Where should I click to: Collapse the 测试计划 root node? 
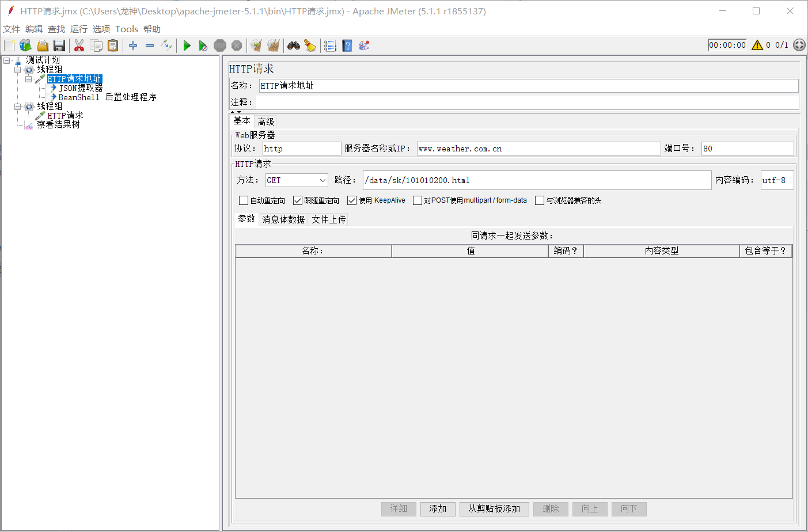(7, 60)
